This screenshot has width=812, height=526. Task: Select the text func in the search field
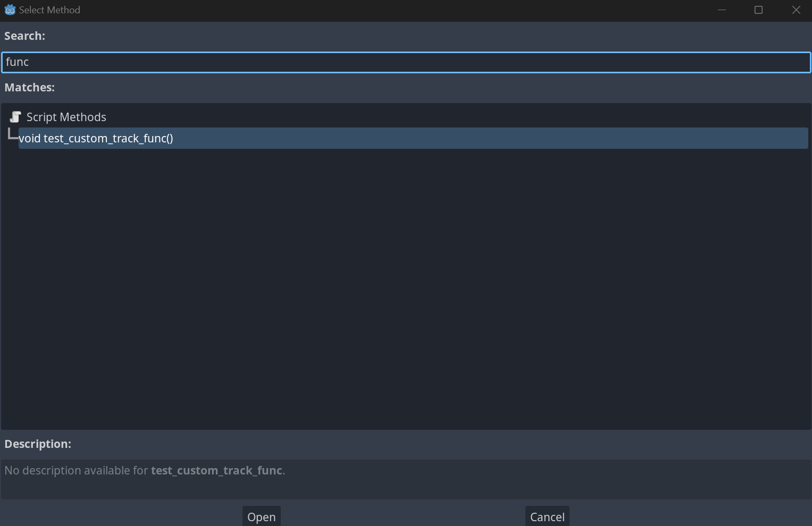17,62
